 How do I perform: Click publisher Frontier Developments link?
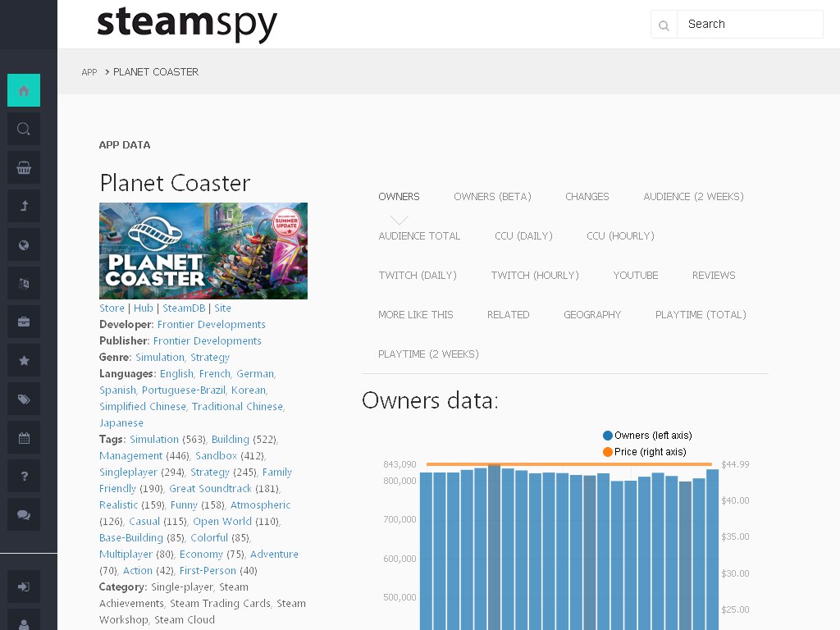tap(208, 340)
